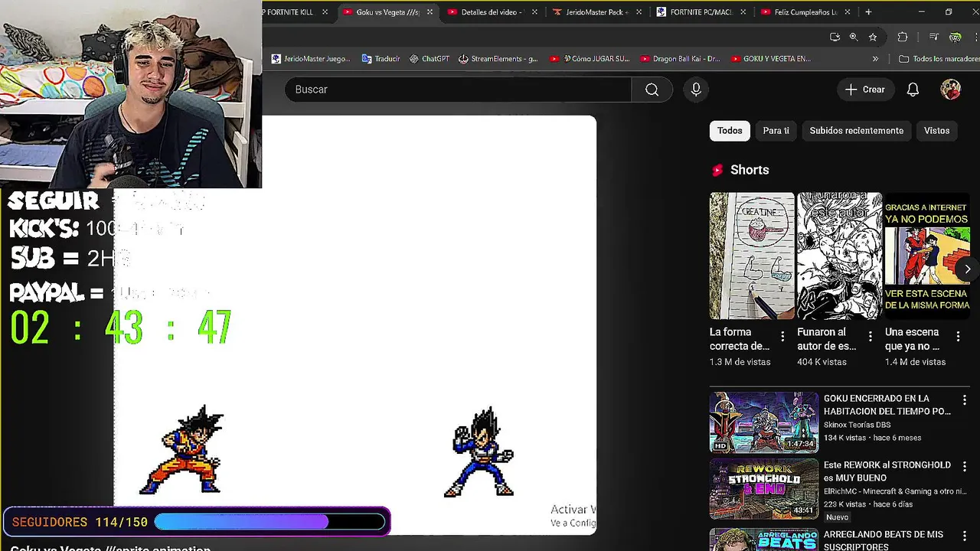
Task: Open 'Una escena que ya no' Short thumbnail
Action: tap(927, 256)
